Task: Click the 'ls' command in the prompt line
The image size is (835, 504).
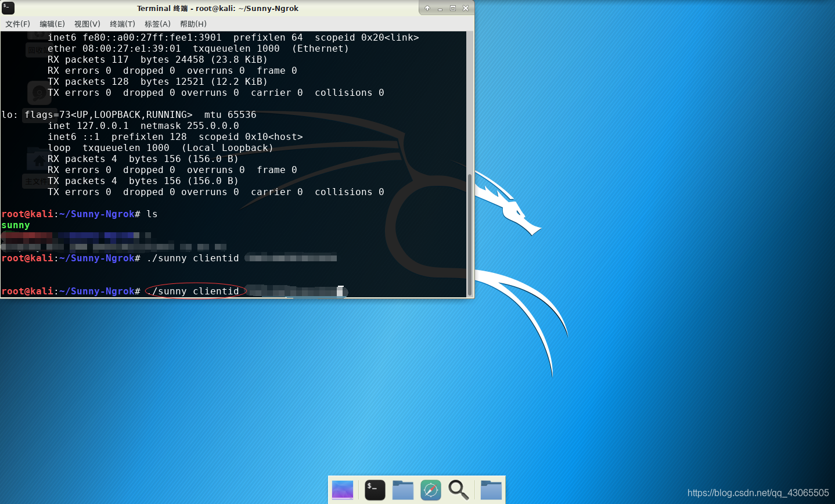Action: point(152,214)
